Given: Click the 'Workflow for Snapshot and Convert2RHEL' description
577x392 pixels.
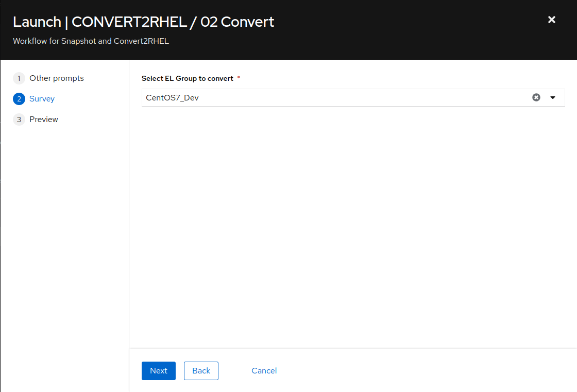Looking at the screenshot, I should (x=91, y=41).
